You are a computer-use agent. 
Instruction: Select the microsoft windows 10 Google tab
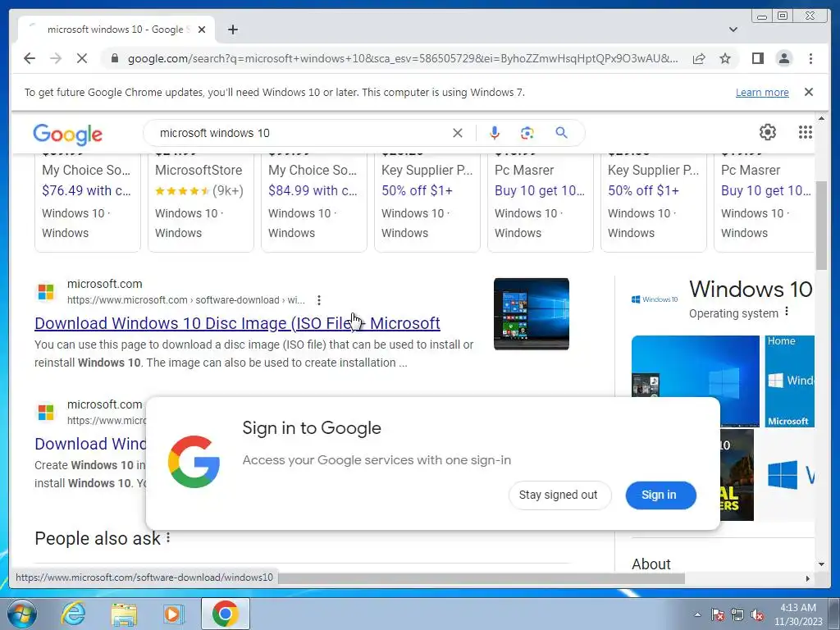pyautogui.click(x=116, y=30)
